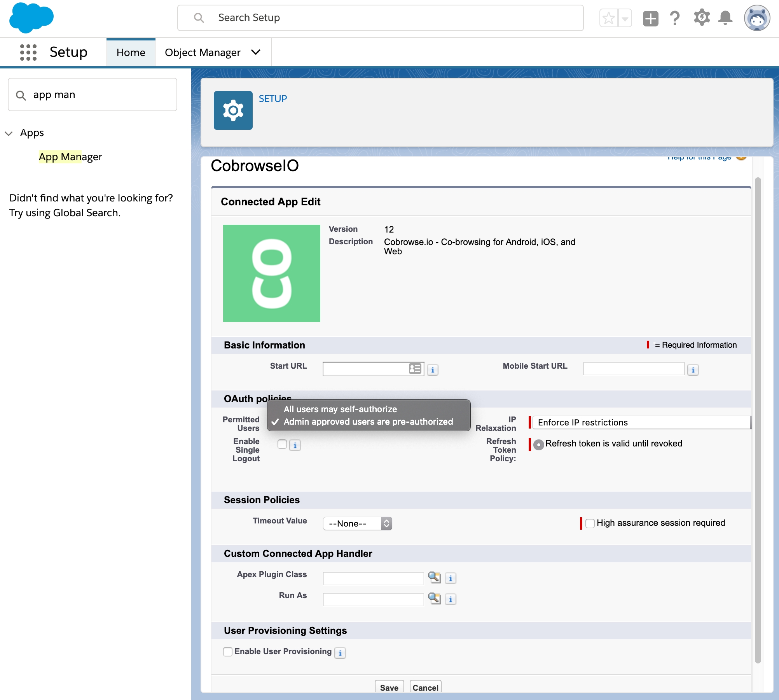Toggle Enable Single Logout checkbox

tap(282, 444)
